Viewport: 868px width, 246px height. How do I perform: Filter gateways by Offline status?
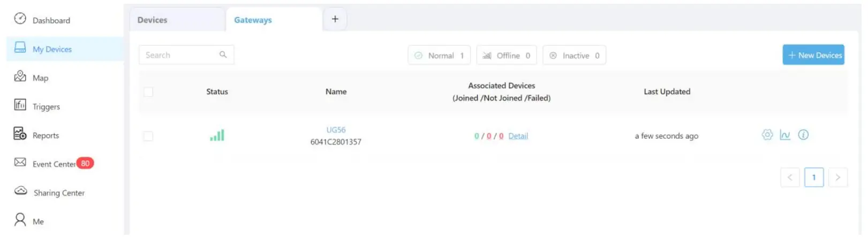point(507,55)
